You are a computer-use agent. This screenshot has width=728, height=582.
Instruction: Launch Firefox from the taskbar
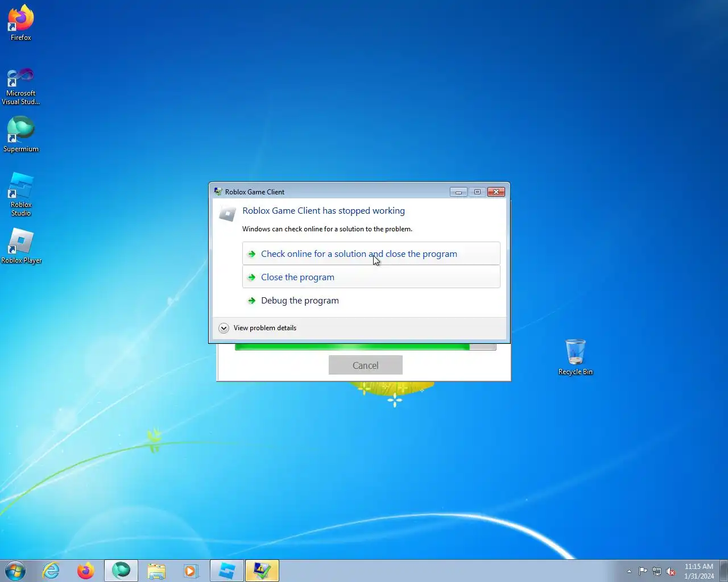click(x=86, y=571)
